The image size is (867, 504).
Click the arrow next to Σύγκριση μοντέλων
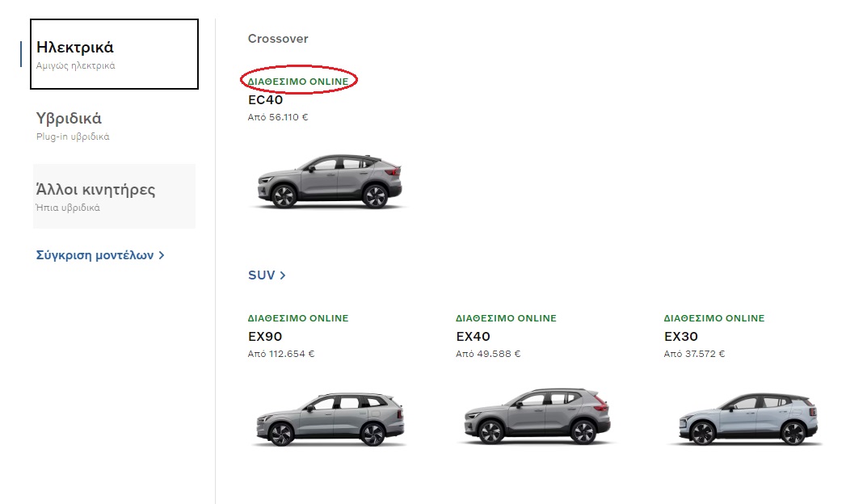162,255
